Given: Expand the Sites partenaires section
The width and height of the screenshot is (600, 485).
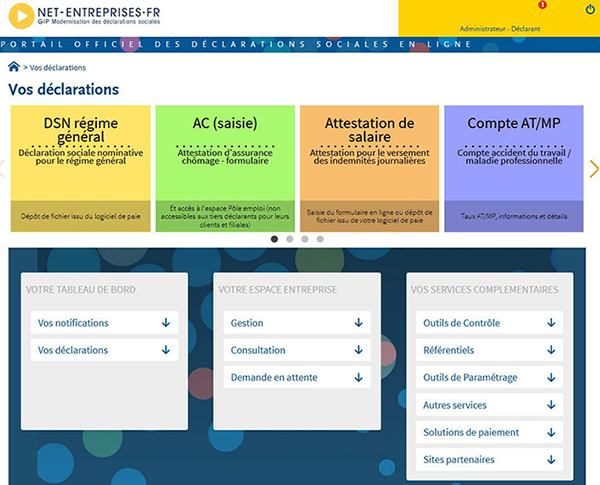Looking at the screenshot, I should coord(489,459).
